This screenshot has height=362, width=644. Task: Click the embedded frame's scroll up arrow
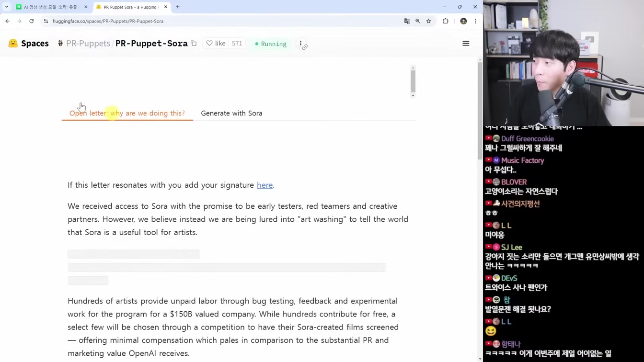point(413,68)
